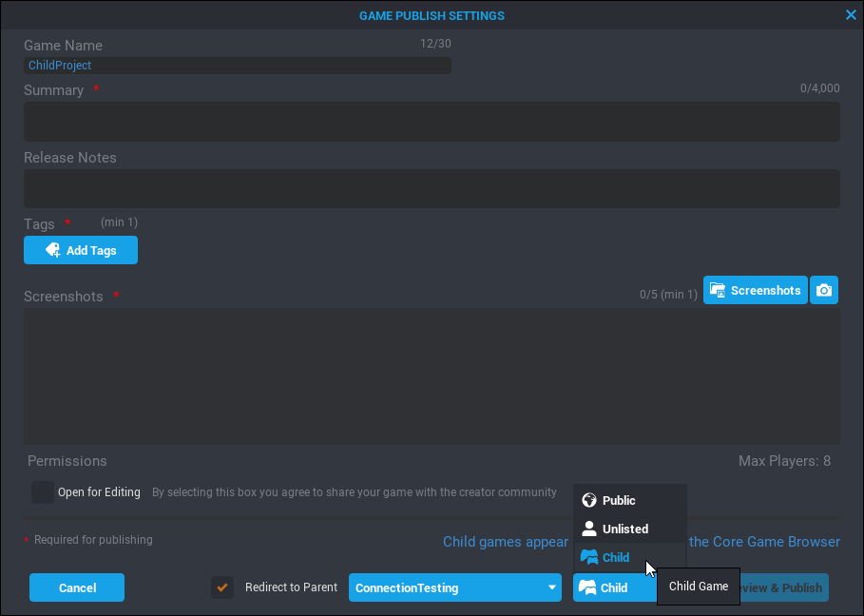This screenshot has height=616, width=864.
Task: Click into the Summary text field
Action: (432, 122)
